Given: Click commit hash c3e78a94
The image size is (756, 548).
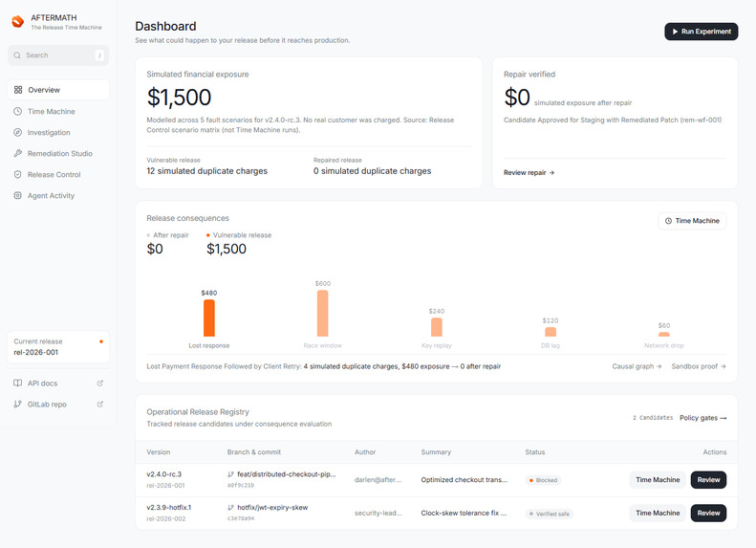Looking at the screenshot, I should 241,518.
